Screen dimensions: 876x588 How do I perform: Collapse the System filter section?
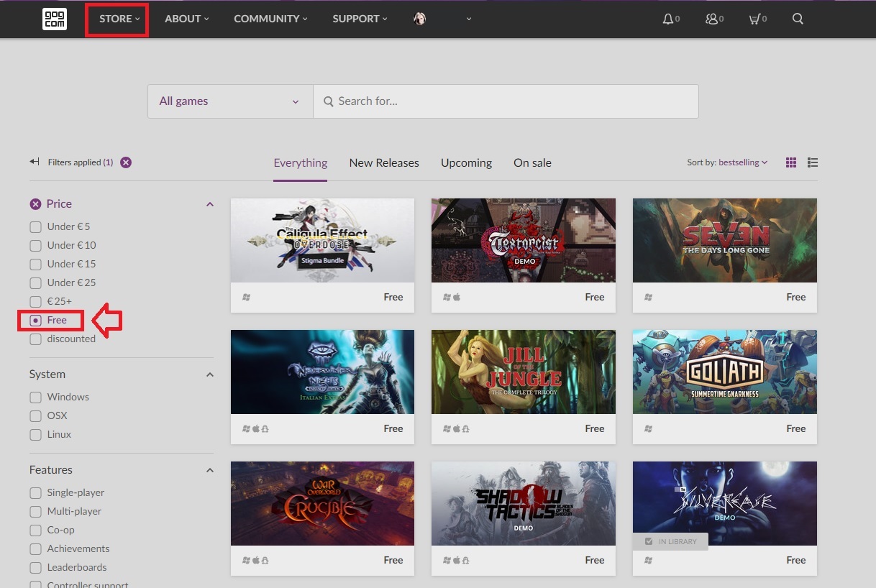tap(210, 375)
